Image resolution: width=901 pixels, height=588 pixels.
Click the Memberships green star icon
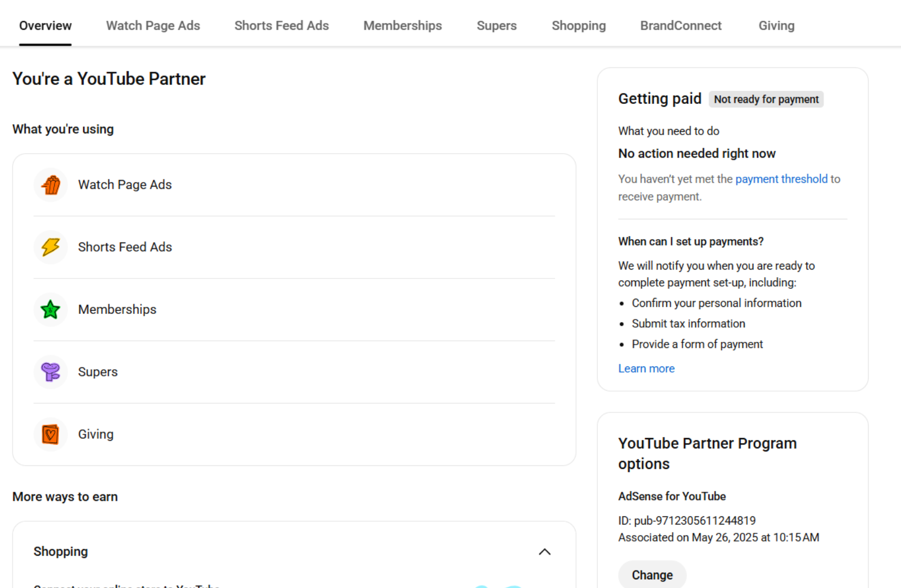tap(51, 310)
